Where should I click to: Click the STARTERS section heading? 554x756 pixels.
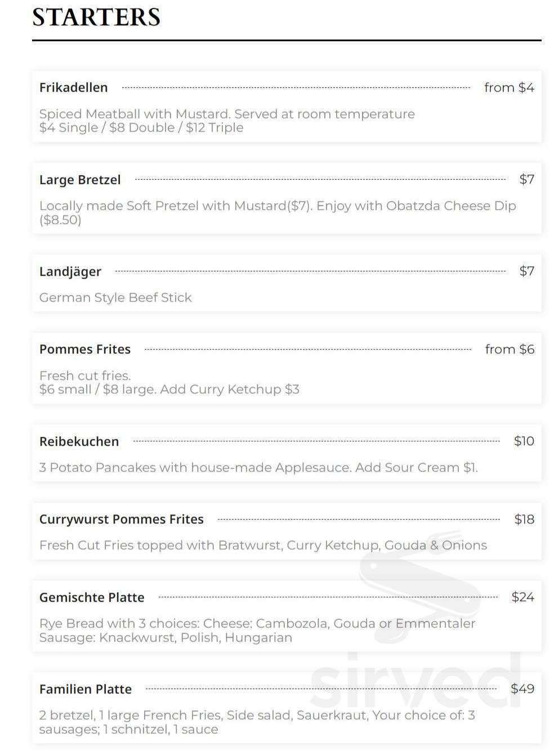(x=96, y=17)
